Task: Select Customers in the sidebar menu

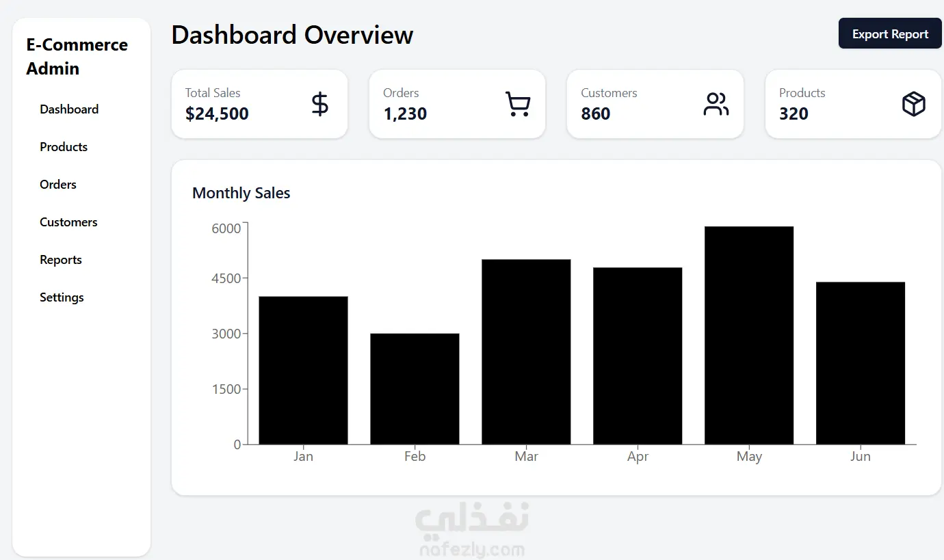Action: click(x=68, y=222)
